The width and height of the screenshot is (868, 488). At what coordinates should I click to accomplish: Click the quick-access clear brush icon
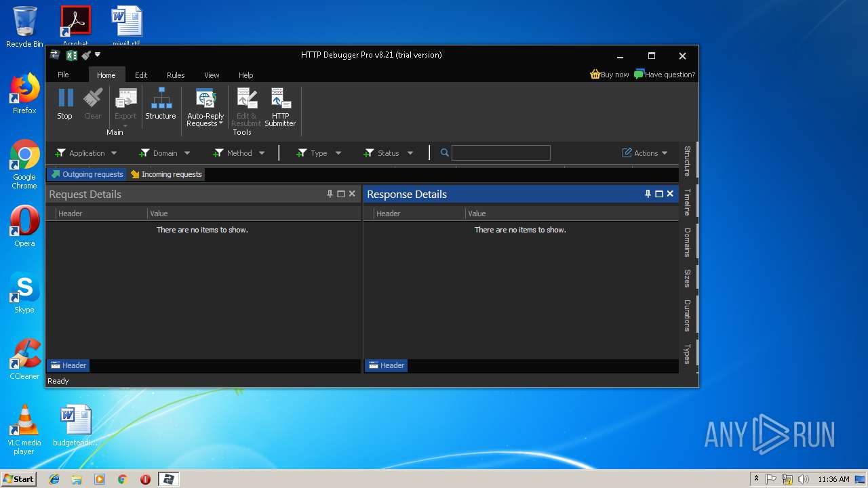86,55
